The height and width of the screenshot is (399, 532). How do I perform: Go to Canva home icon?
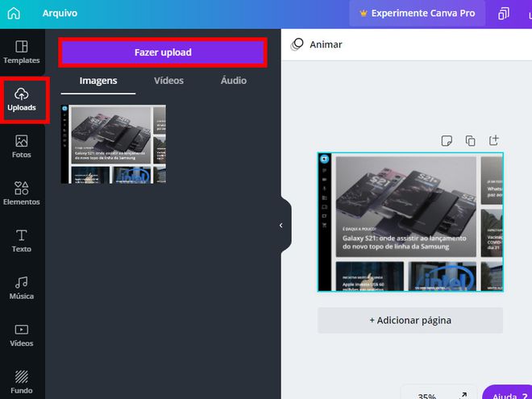tap(14, 13)
